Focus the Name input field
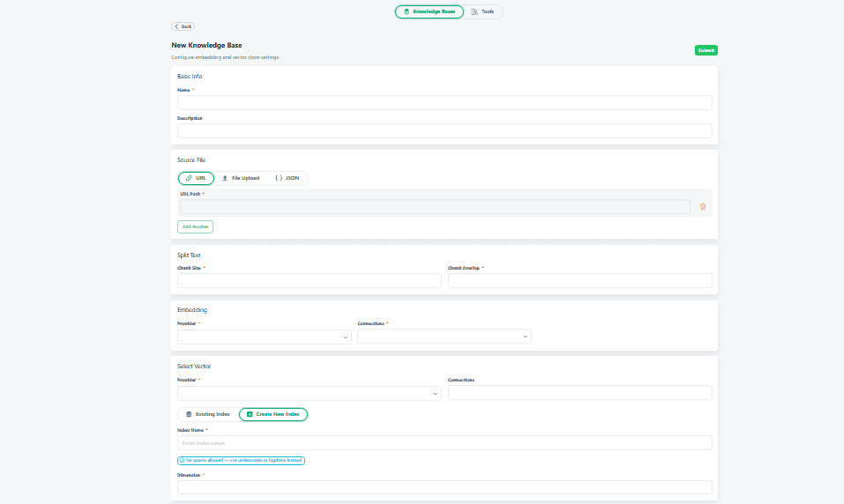 tap(444, 103)
